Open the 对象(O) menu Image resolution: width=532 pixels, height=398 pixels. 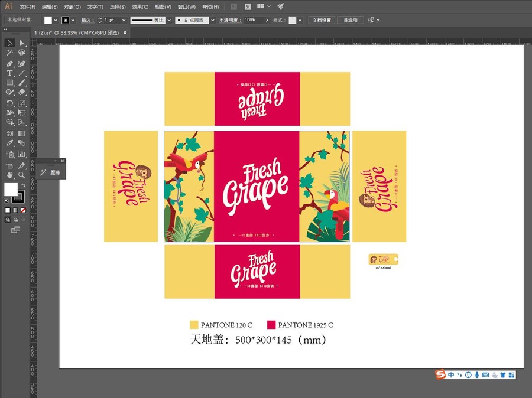tap(72, 6)
